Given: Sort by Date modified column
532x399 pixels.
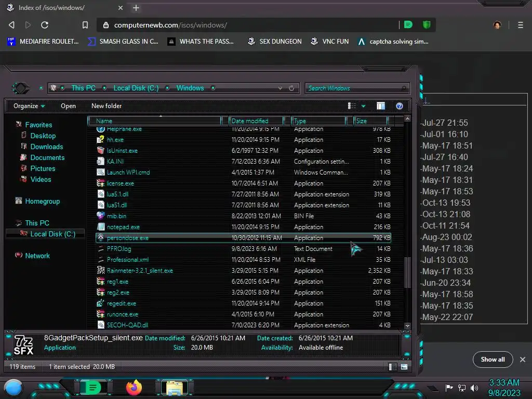Looking at the screenshot, I should point(256,121).
